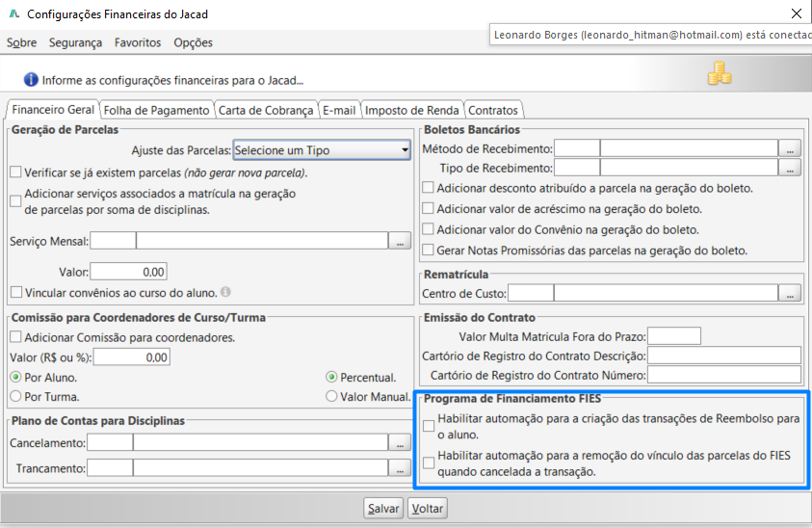
Task: Enable Verificar se já existem parcelas
Action: pos(16,172)
